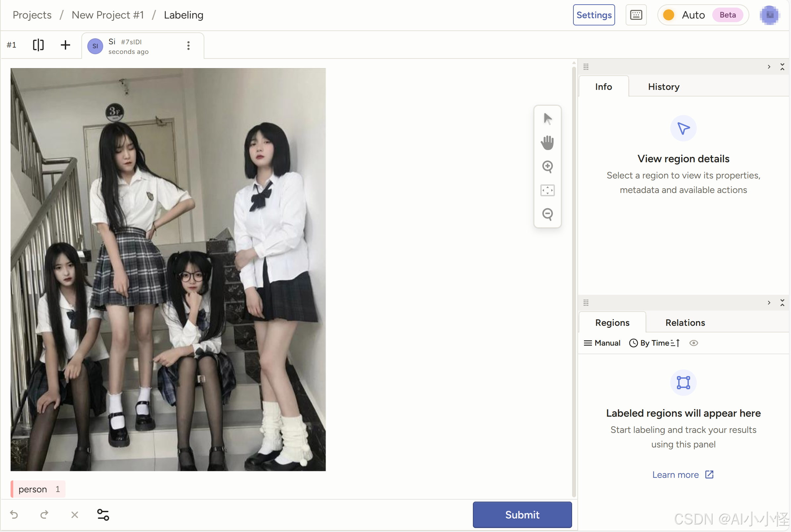Click the undo arrow
791x532 pixels.
coord(14,515)
